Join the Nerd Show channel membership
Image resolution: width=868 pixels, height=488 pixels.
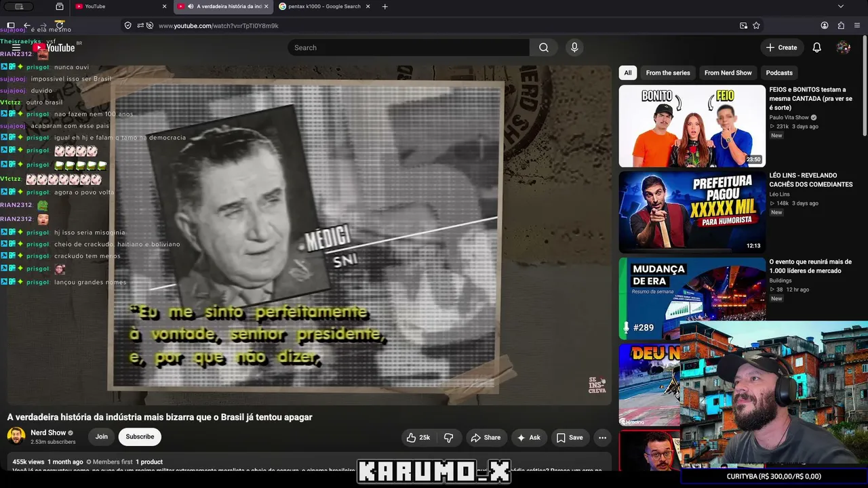pyautogui.click(x=101, y=437)
